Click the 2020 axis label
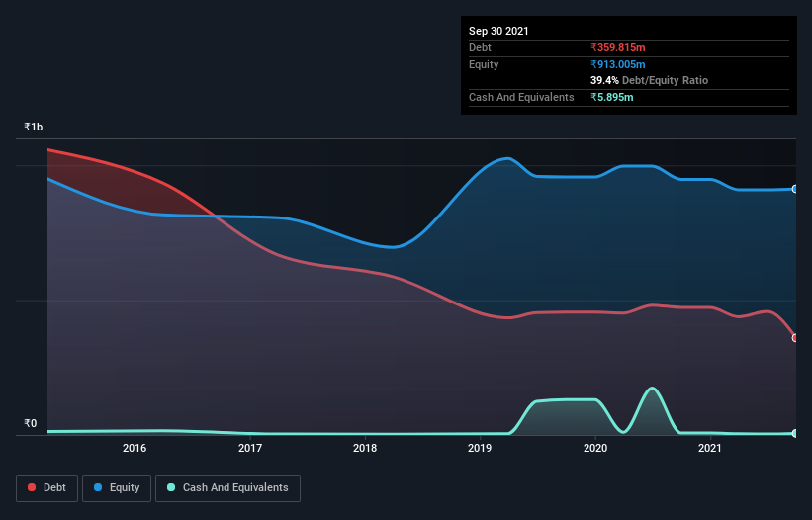 595,448
